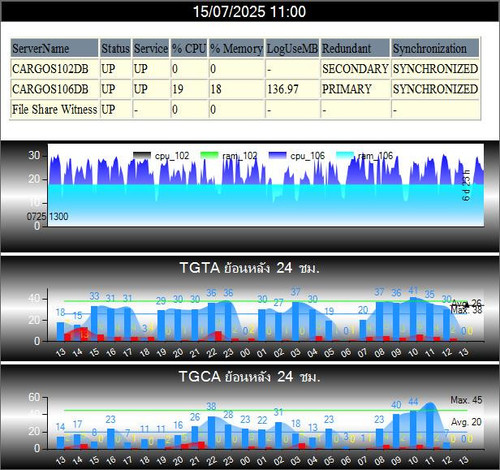Click the TGTA ย้อนหลัง 24 ชม. chart title

[249, 268]
